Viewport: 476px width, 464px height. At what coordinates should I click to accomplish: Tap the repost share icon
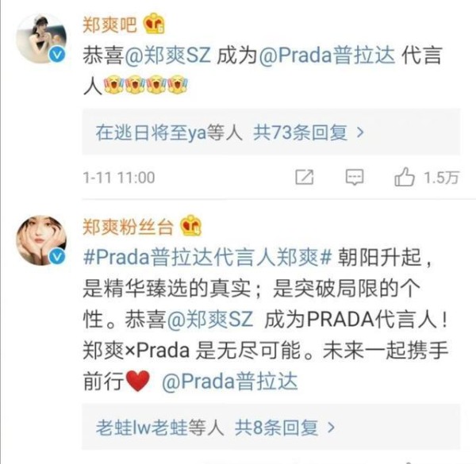(305, 177)
